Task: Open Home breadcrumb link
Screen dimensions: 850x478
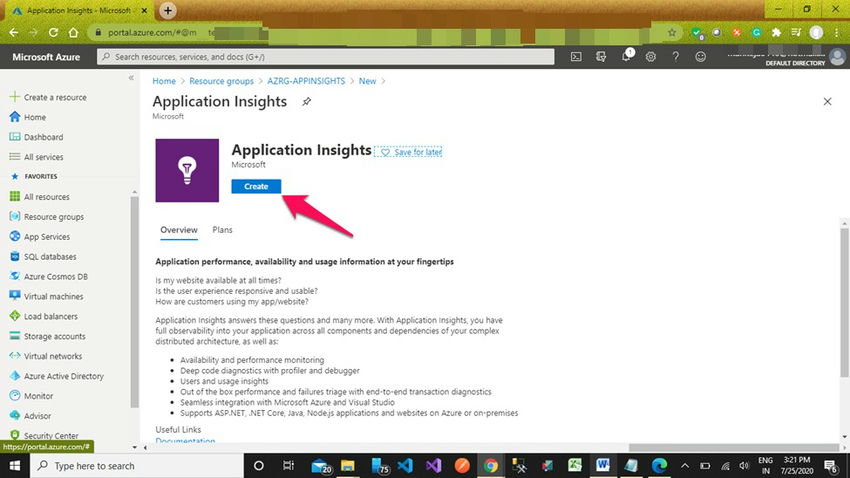Action: pos(164,81)
